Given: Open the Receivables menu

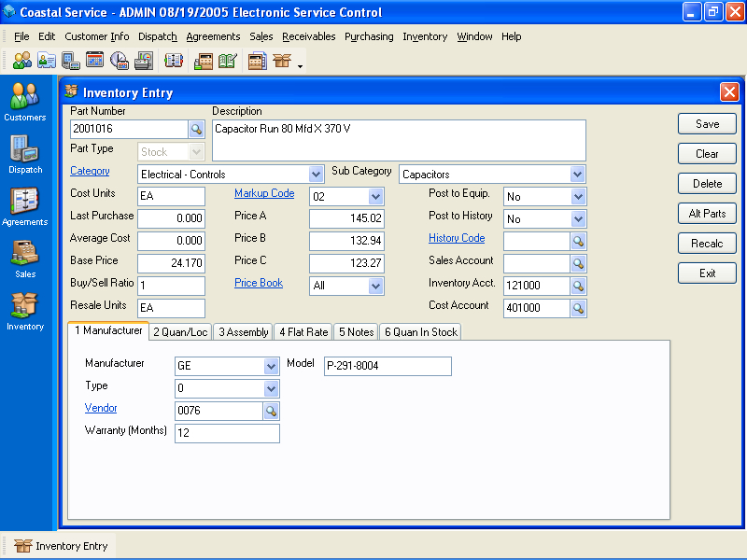Looking at the screenshot, I should click(x=309, y=36).
